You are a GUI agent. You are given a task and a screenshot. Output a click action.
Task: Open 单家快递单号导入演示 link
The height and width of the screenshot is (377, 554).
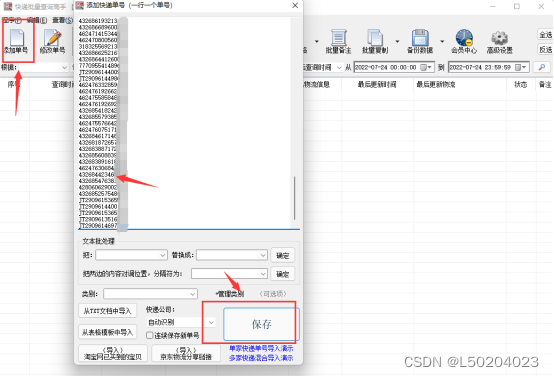point(261,348)
